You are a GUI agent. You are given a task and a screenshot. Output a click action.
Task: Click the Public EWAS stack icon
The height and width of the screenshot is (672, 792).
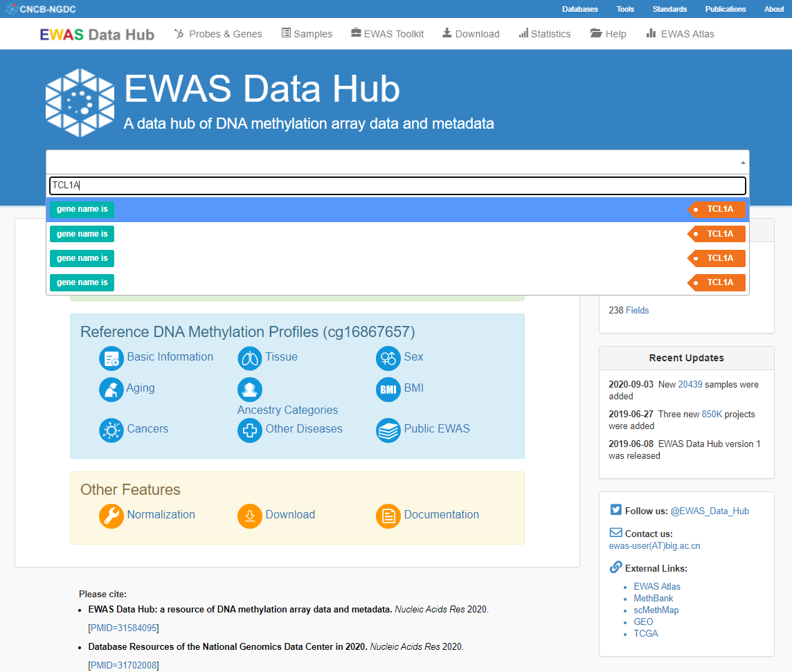coord(388,430)
